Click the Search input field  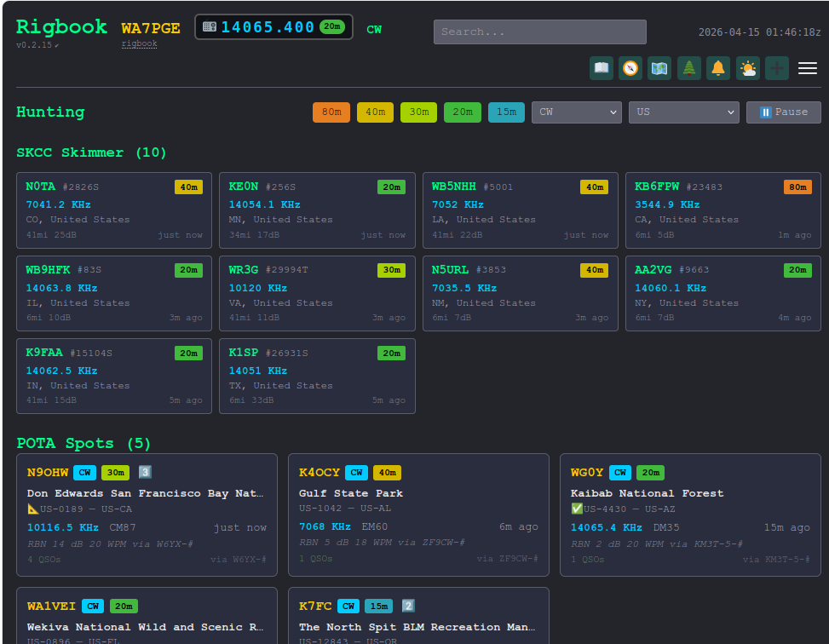(x=539, y=32)
